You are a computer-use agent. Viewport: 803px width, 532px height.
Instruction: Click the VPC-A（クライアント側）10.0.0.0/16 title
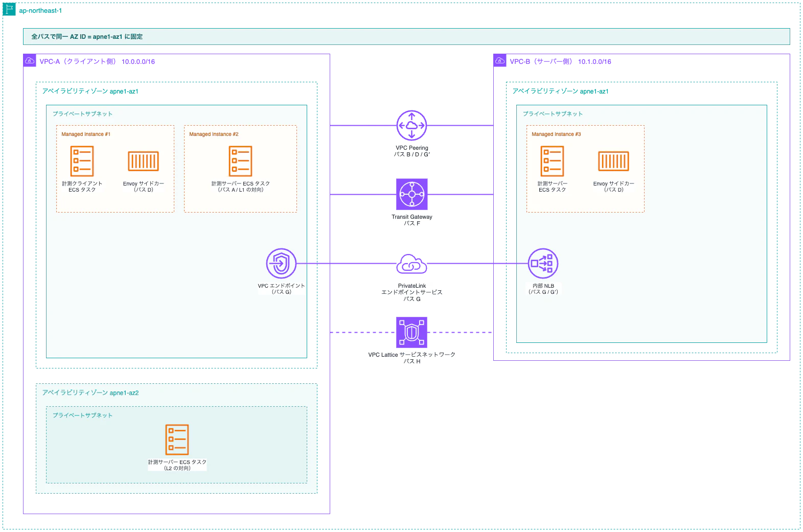tap(97, 61)
